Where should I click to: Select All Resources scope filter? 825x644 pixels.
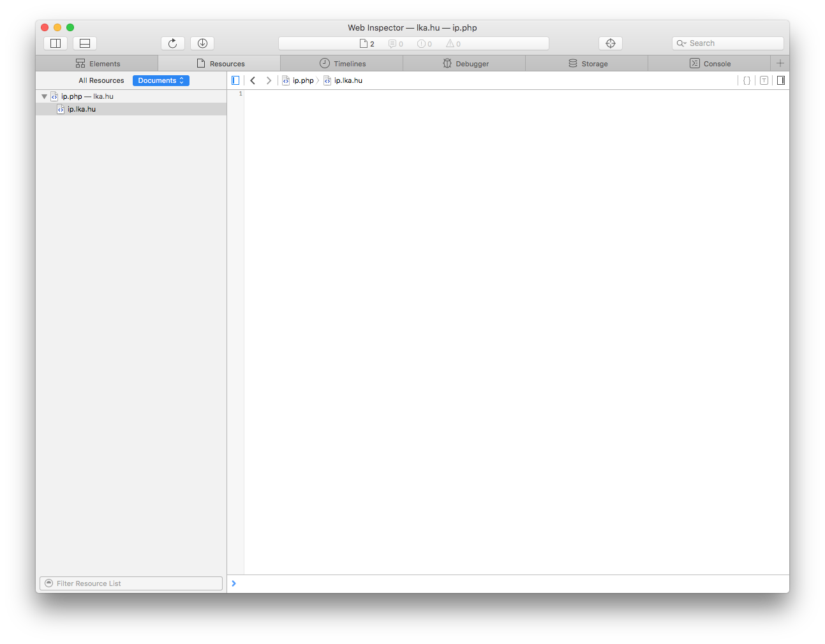pos(101,80)
